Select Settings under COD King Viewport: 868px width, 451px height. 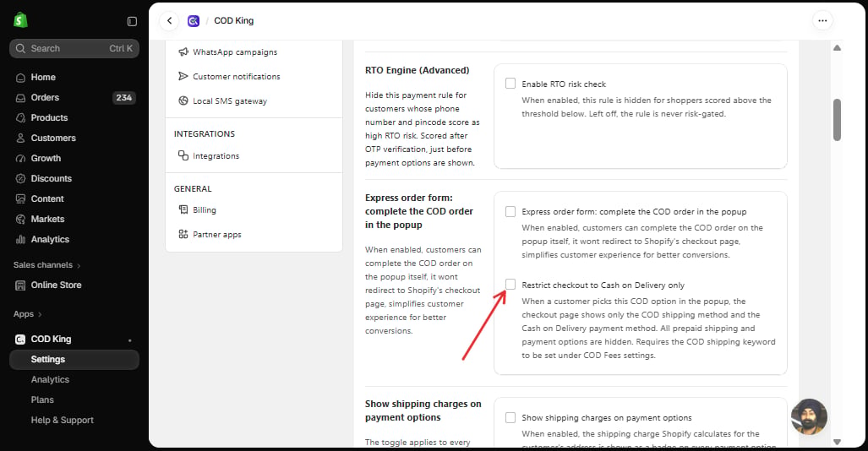point(74,360)
